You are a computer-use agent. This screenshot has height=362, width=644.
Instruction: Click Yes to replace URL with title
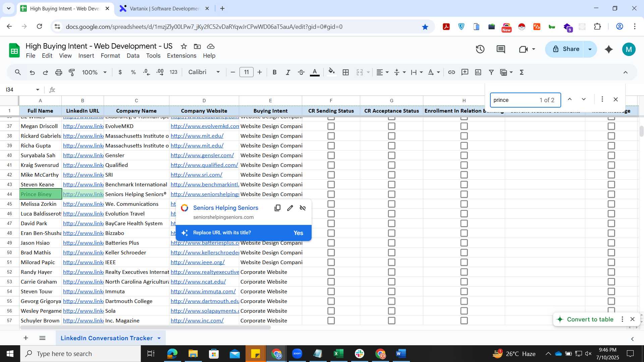[298, 233]
